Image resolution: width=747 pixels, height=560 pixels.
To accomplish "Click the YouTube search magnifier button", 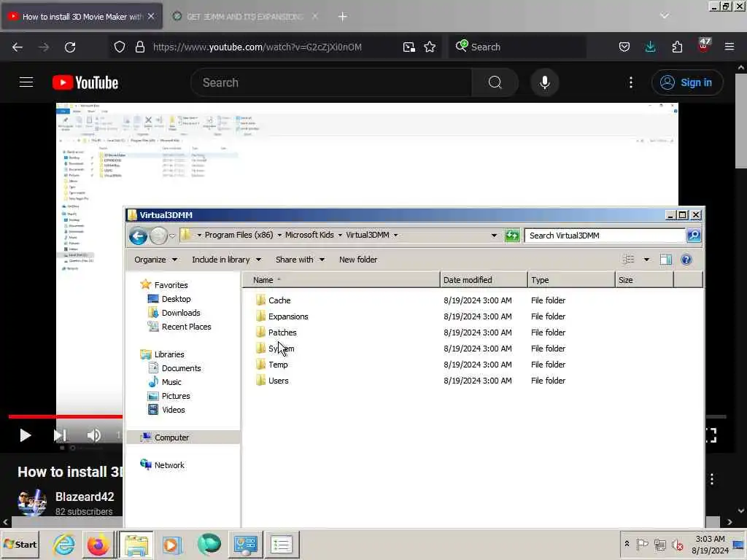I will pos(495,82).
